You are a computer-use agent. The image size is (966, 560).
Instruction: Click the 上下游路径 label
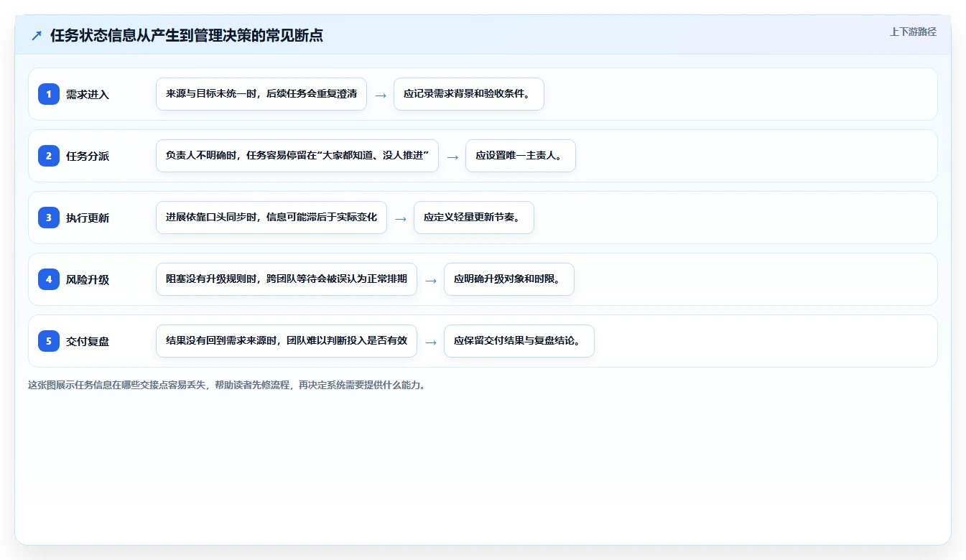[x=913, y=32]
